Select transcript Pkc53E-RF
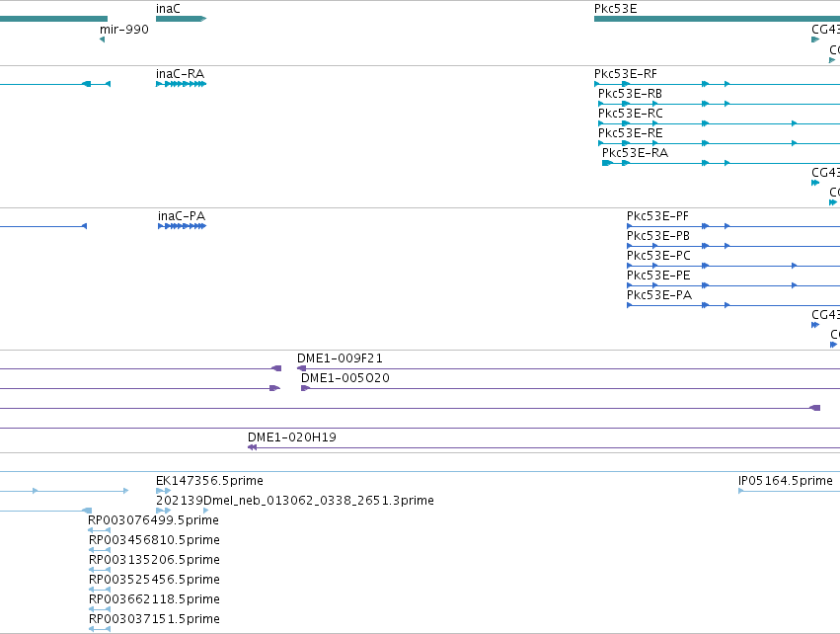The height and width of the screenshot is (634, 840). tap(625, 74)
